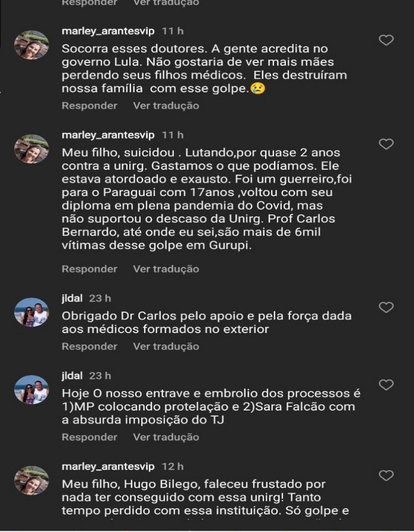Open avatar beside "Meu filho, suicidou" comment
Viewport: 414px width, 532px height.
[31, 149]
